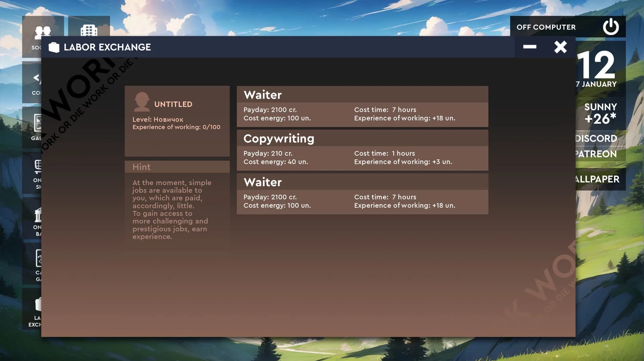The width and height of the screenshot is (644, 361).
Task: Open the online shop cart icon
Action: click(38, 167)
